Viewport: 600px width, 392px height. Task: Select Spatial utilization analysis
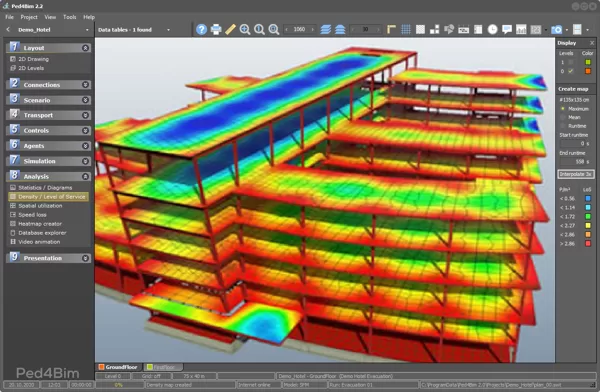click(40, 206)
